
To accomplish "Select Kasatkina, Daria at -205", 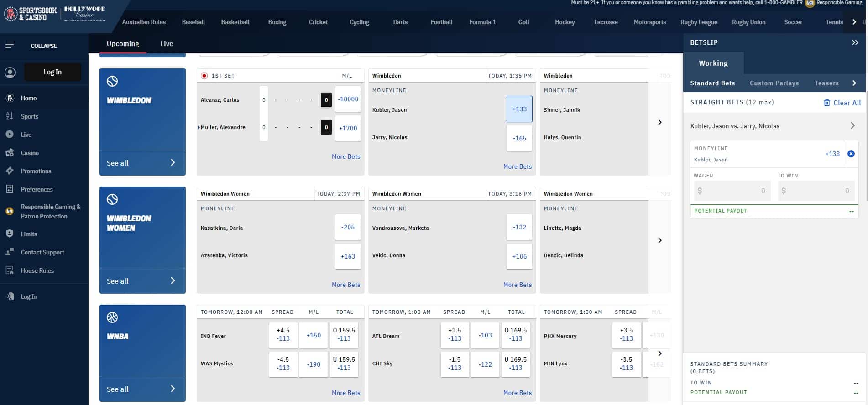I will pyautogui.click(x=348, y=227).
